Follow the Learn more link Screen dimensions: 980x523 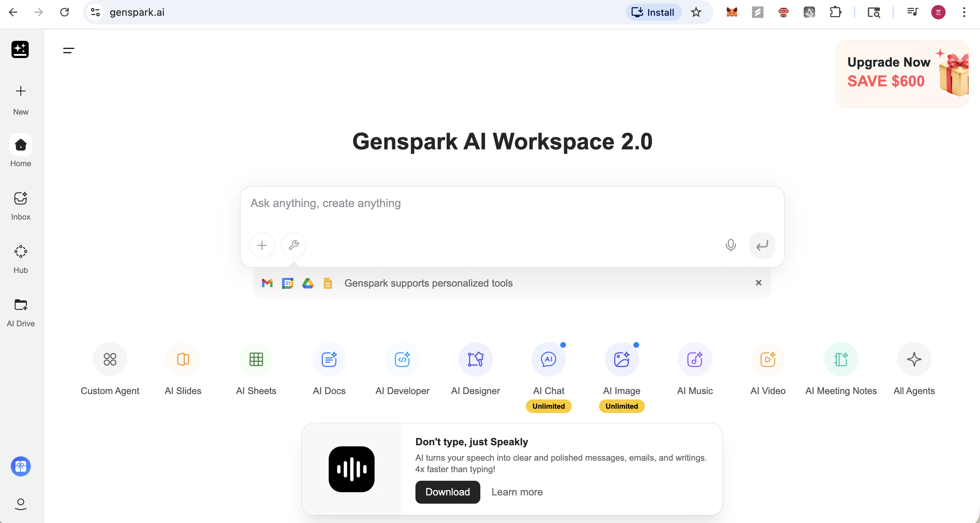click(x=517, y=492)
